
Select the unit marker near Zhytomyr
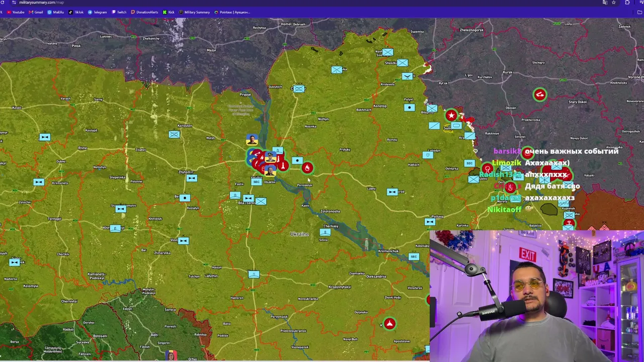pos(191,178)
